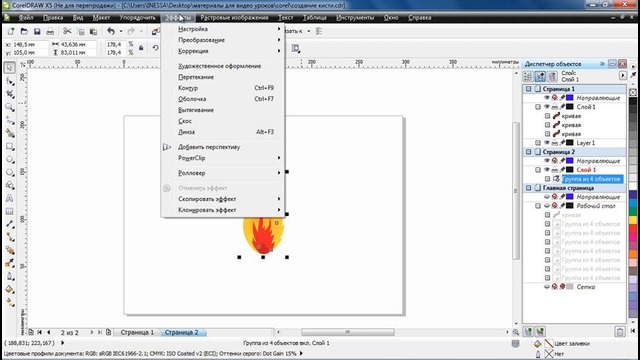Screen dimensions: 640x360
Task: Click New Layer icon in Object Manager bottom
Action: 528,331
